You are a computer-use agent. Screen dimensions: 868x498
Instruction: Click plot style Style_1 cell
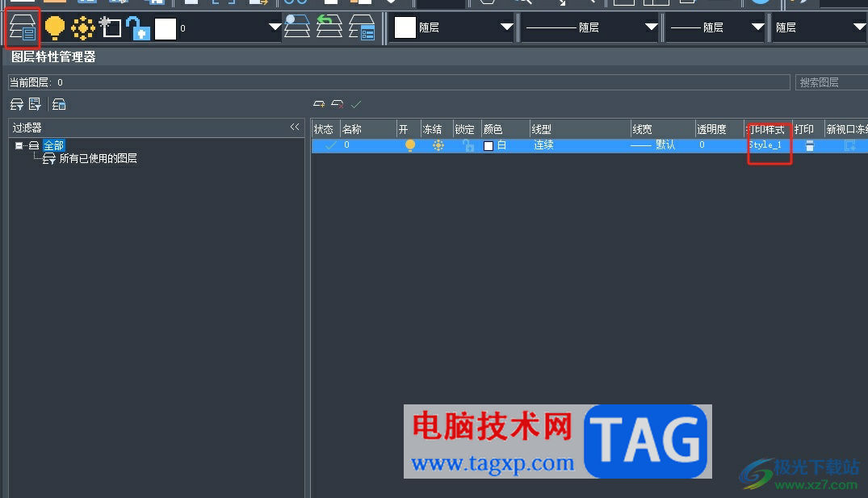[765, 145]
